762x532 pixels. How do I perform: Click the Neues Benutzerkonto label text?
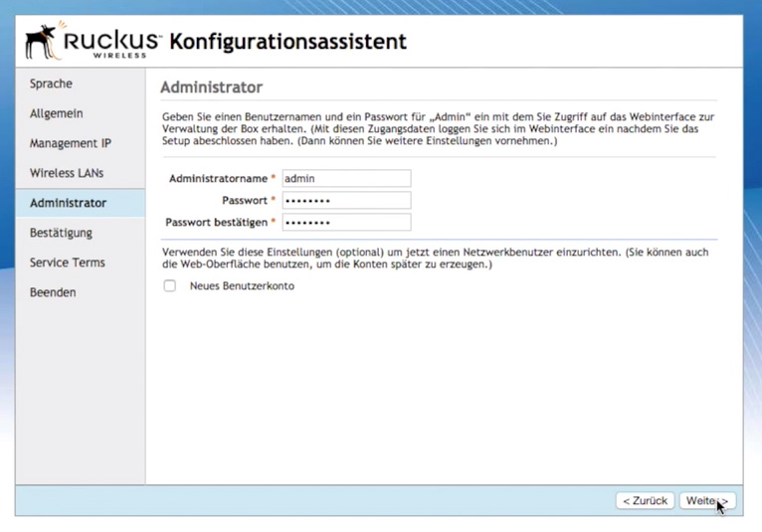point(242,286)
